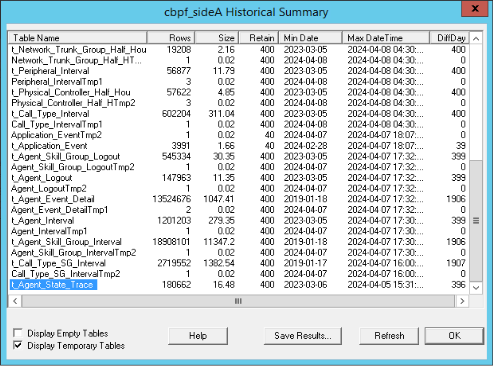Select the t_Agent_Interval row
The image size is (493, 368).
point(239,220)
